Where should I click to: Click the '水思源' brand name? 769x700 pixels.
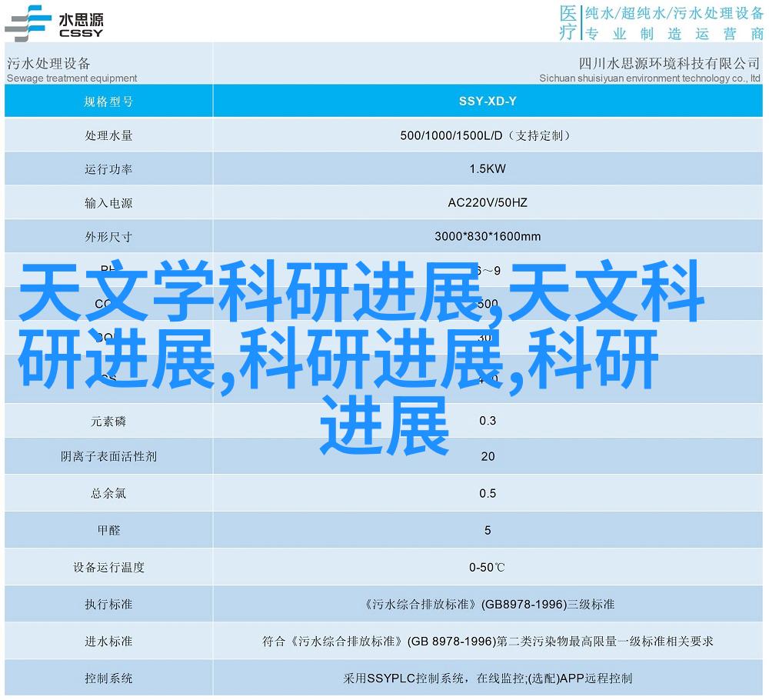click(81, 20)
